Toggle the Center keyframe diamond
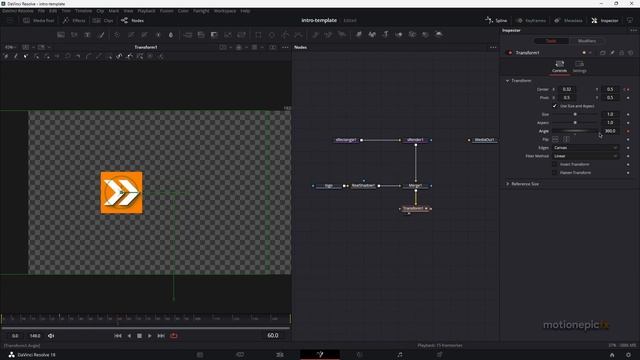The height and width of the screenshot is (360, 640). pos(628,89)
